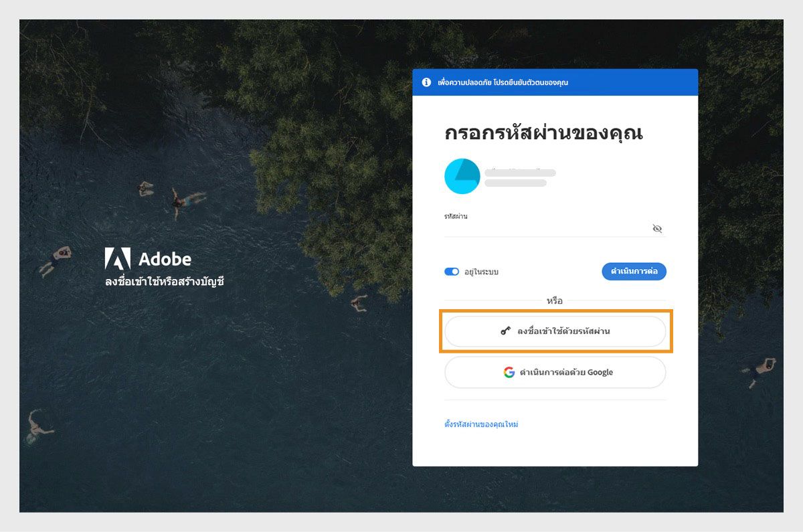Screen dimensions: 803x532
Task: Click the รหัสผ่าน field label
Action: (x=456, y=216)
